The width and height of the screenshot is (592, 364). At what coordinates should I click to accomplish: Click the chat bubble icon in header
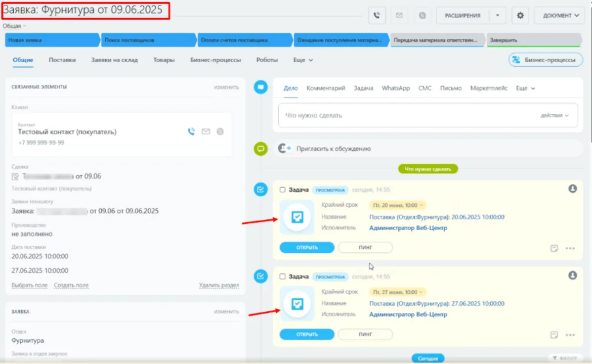(422, 16)
